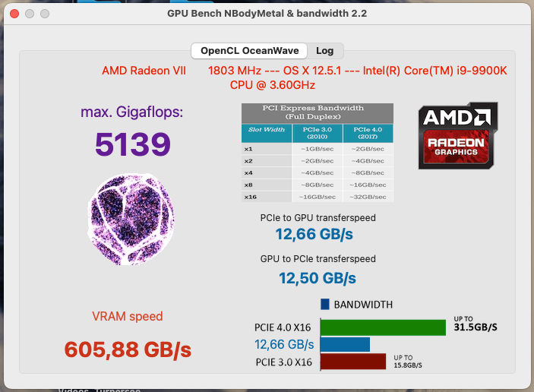Click the 5139 Gigaflops score
534x392 pixels.
(132, 144)
